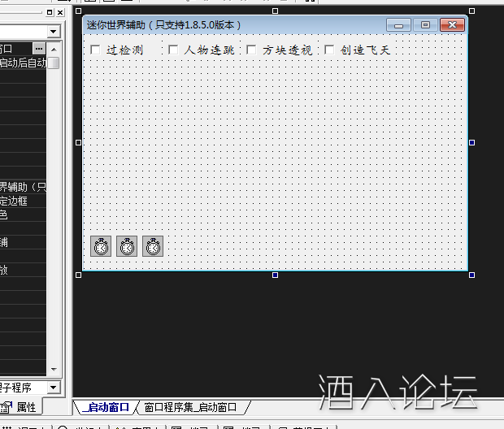Toggle the 人物连跳 checkbox
504x429 pixels.
(x=173, y=50)
